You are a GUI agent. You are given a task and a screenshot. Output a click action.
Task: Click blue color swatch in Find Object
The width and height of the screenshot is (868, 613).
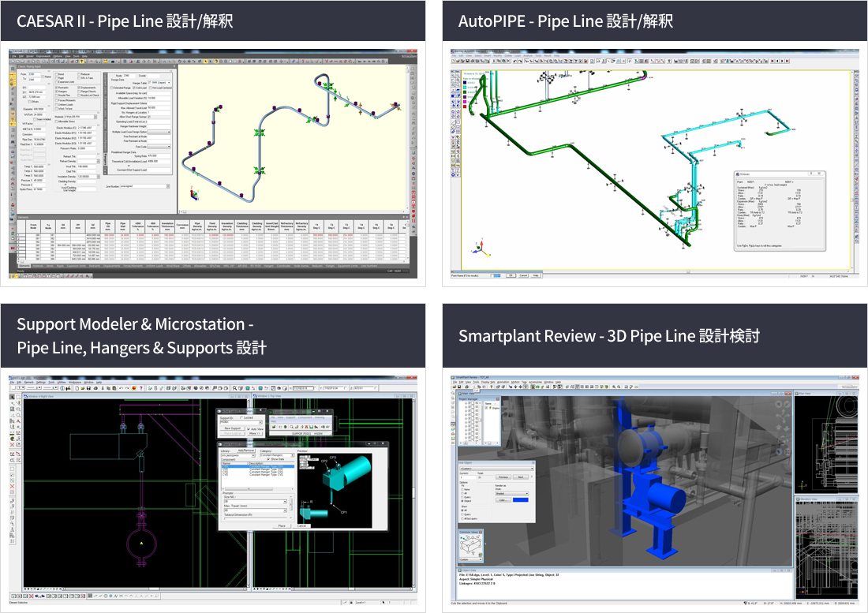(x=520, y=500)
